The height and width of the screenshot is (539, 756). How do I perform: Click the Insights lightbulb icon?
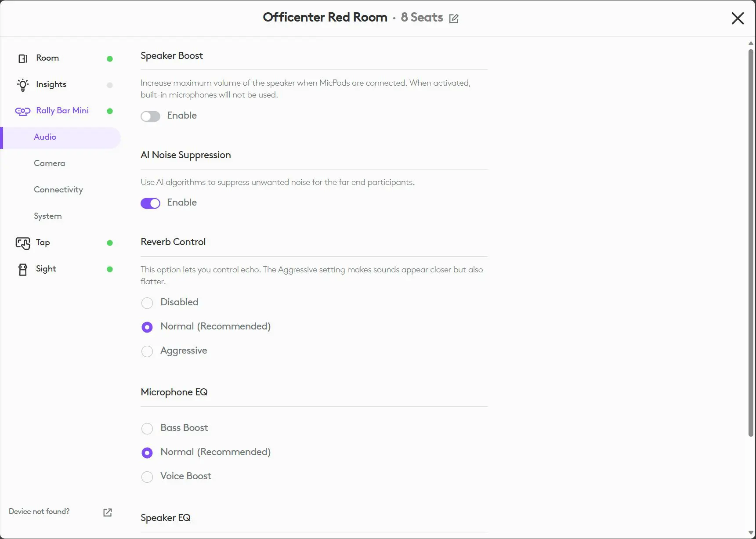(23, 85)
